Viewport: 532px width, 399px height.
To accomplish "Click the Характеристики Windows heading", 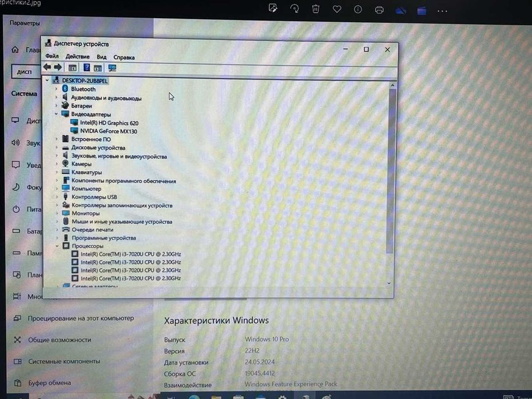I will [217, 320].
